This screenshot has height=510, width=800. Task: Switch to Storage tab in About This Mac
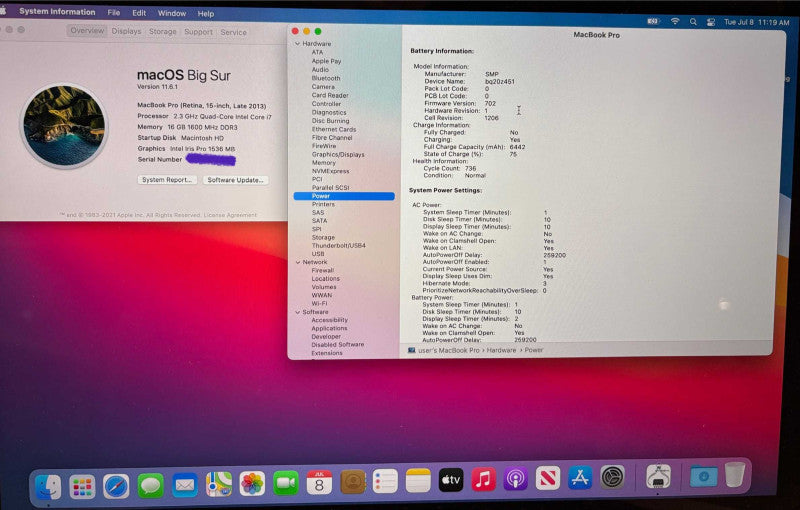pyautogui.click(x=163, y=32)
